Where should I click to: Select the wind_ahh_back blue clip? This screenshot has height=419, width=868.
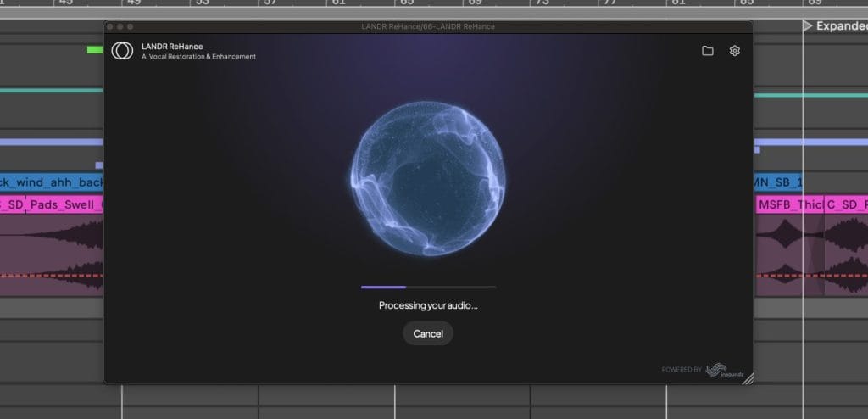(x=51, y=182)
